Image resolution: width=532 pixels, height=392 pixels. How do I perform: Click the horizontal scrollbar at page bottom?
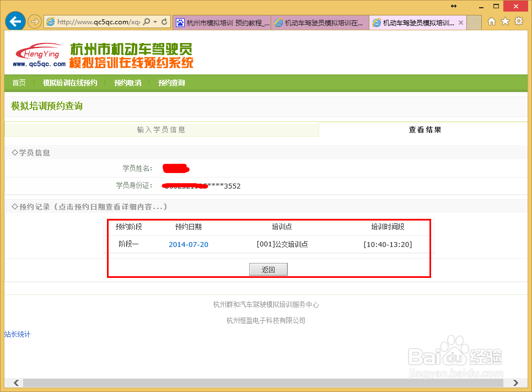[x=265, y=383]
